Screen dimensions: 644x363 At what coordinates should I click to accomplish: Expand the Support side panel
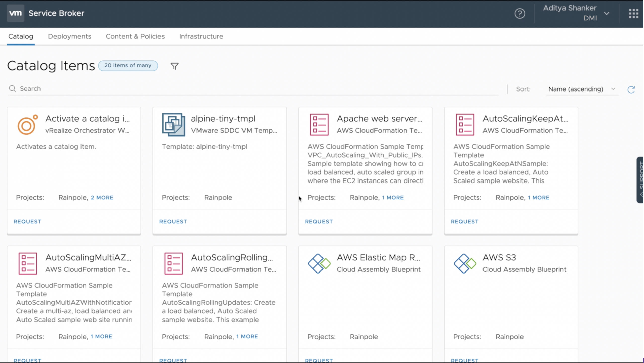[640, 179]
